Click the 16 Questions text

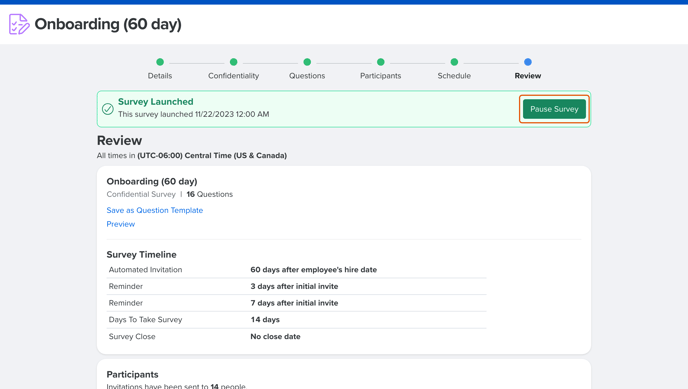[210, 194]
